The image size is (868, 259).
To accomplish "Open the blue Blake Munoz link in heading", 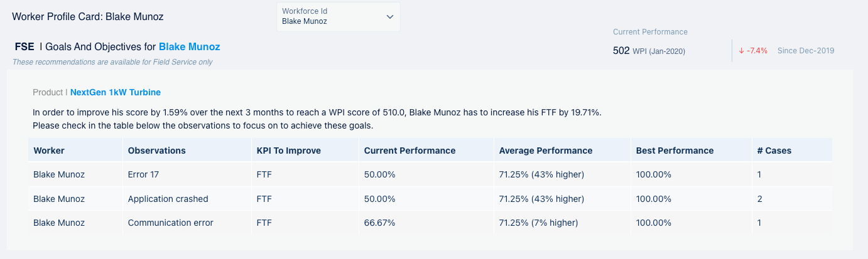I will [x=189, y=47].
